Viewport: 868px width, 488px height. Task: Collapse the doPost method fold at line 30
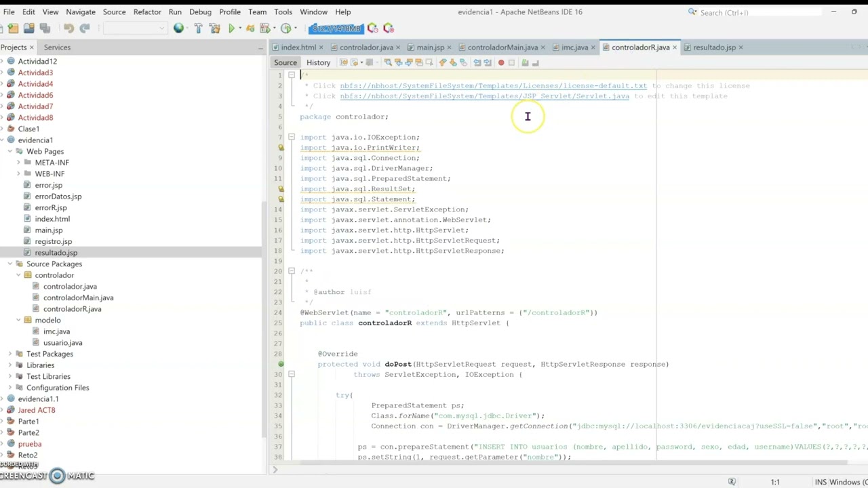tap(292, 374)
